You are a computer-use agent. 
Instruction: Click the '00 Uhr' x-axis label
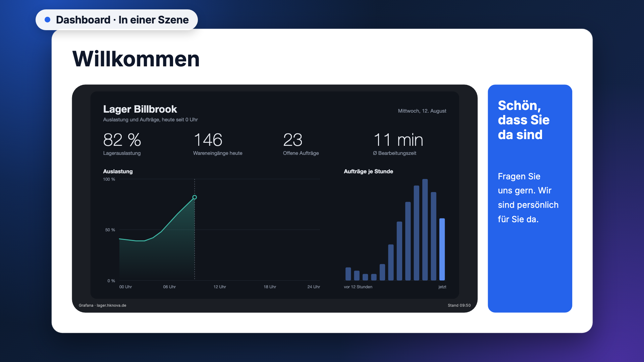point(125,287)
